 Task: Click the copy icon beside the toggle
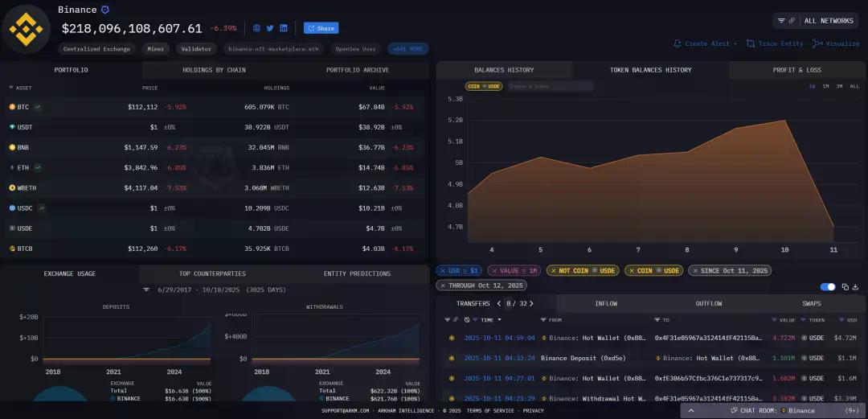[x=845, y=287]
